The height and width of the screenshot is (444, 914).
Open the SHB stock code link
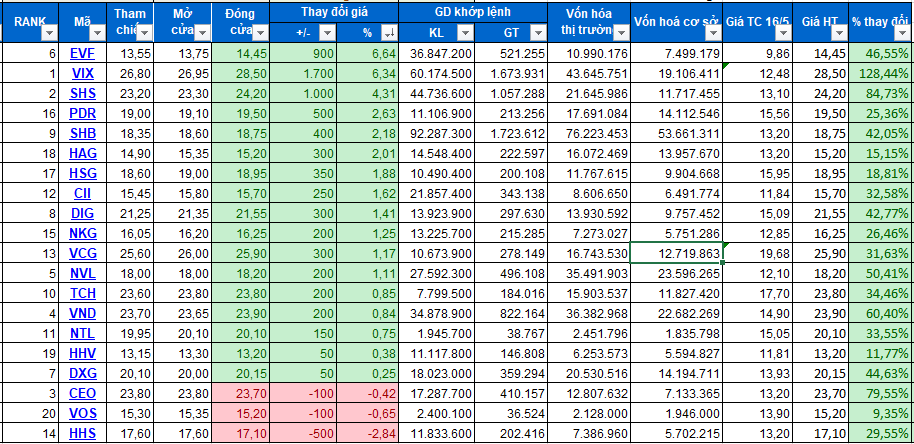82,133
